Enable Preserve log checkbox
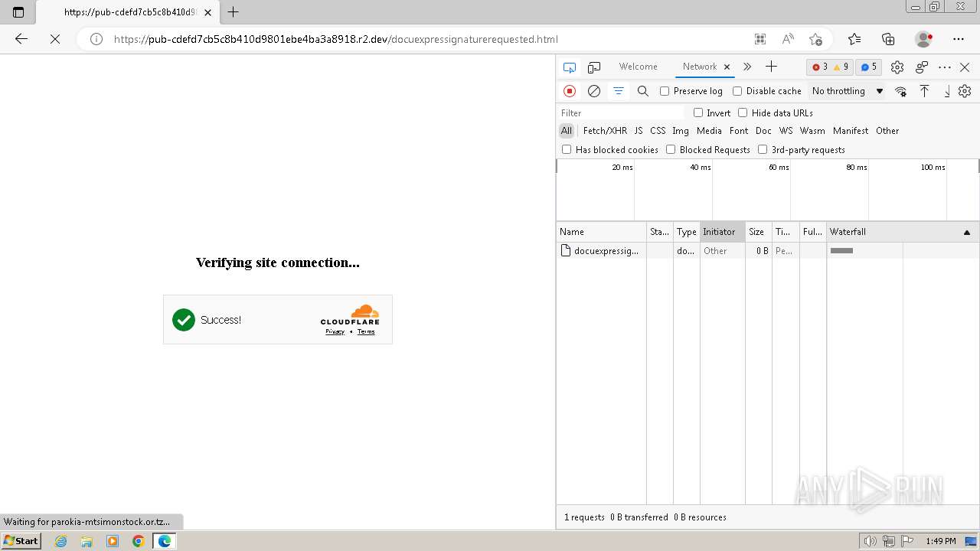Screen dimensions: 980x551 click(665, 91)
